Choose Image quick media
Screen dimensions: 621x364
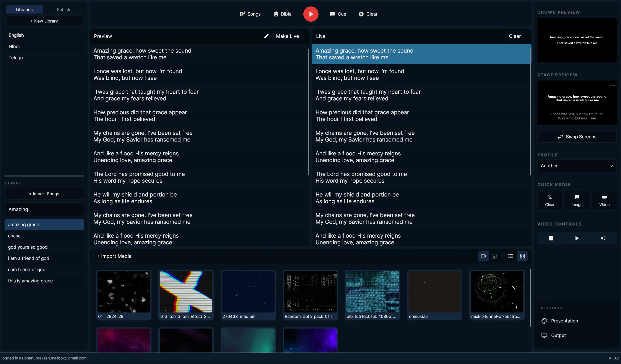pos(577,200)
